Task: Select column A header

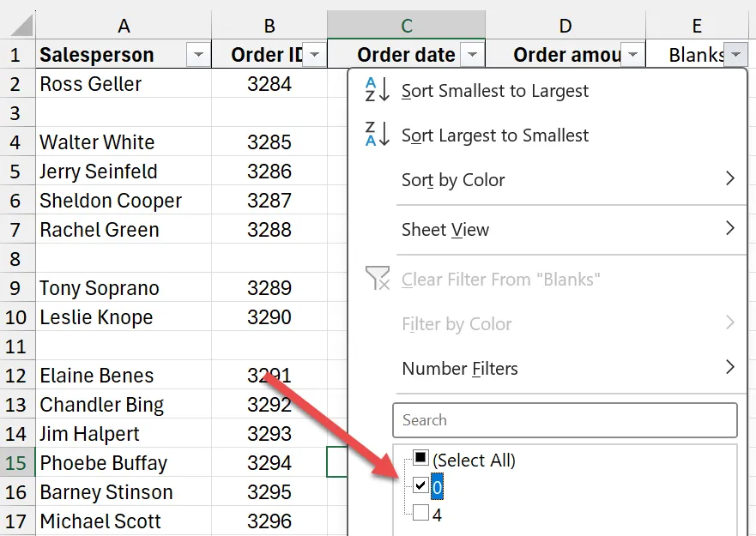Action: tap(124, 26)
